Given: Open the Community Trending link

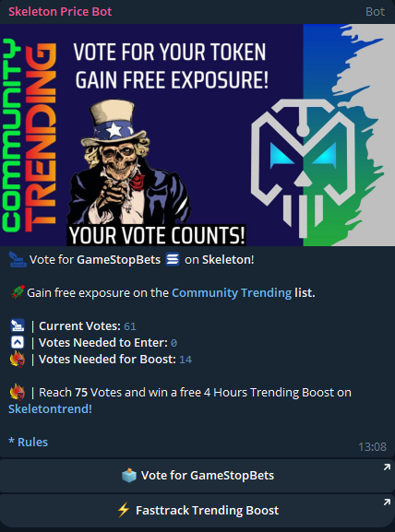Looking at the screenshot, I should tap(232, 292).
